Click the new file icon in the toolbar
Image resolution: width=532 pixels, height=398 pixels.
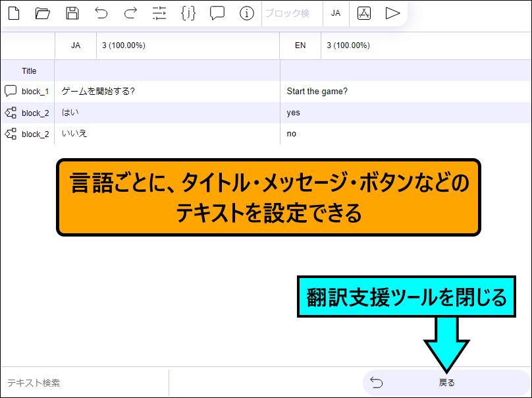(13, 13)
